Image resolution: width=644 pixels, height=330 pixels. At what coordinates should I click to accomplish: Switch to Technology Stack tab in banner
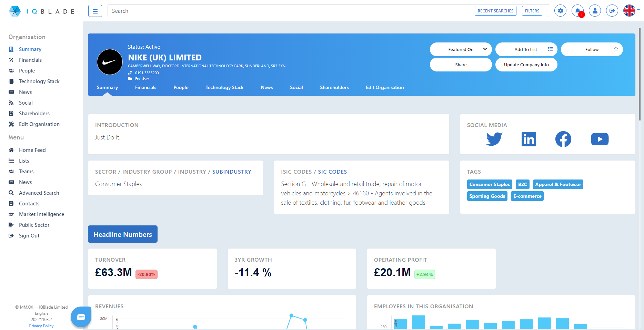(224, 87)
